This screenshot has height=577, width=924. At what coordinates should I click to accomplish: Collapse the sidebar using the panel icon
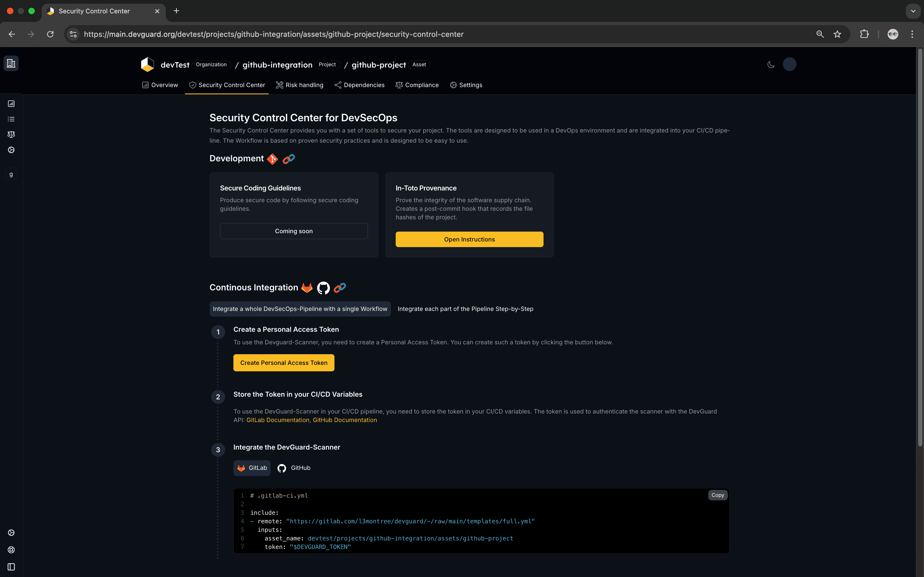click(x=11, y=566)
